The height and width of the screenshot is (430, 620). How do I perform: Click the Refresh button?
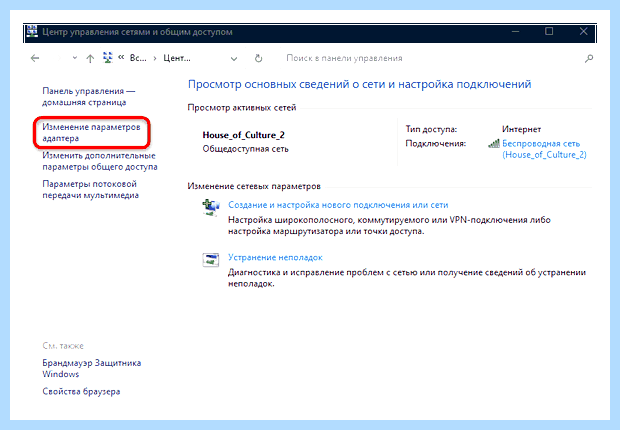point(258,59)
